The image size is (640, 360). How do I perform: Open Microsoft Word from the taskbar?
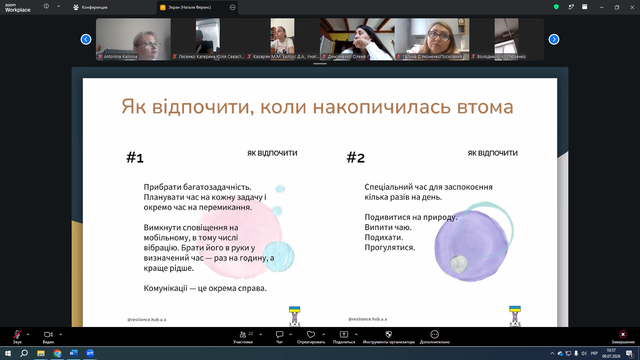pyautogui.click(x=73, y=353)
